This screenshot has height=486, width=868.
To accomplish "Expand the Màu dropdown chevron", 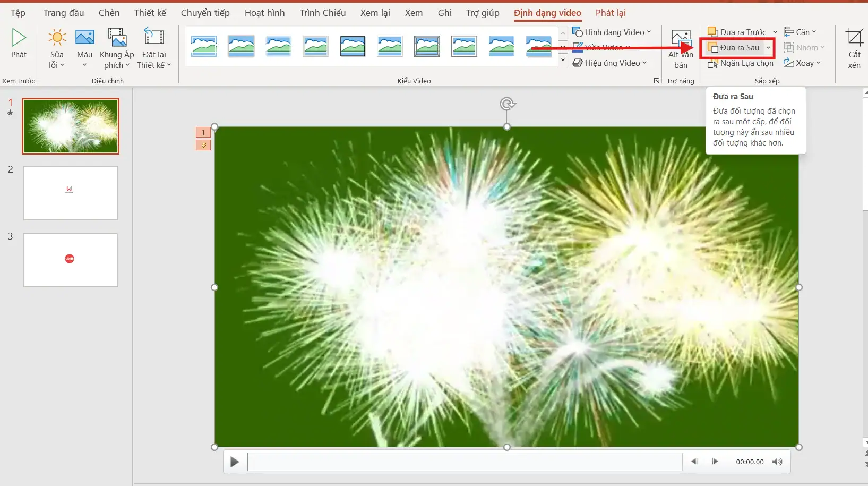I will pos(84,65).
